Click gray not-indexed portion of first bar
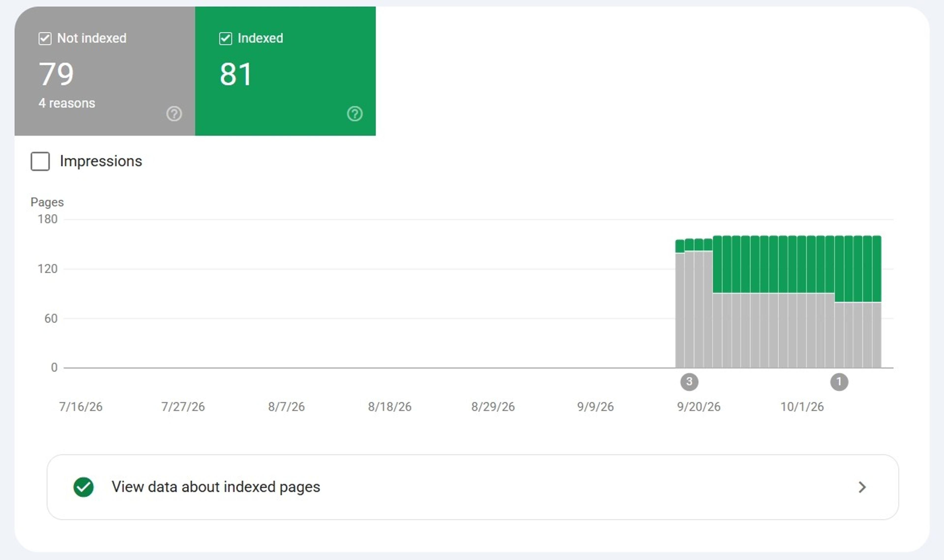Image resolution: width=944 pixels, height=560 pixels. click(680, 310)
